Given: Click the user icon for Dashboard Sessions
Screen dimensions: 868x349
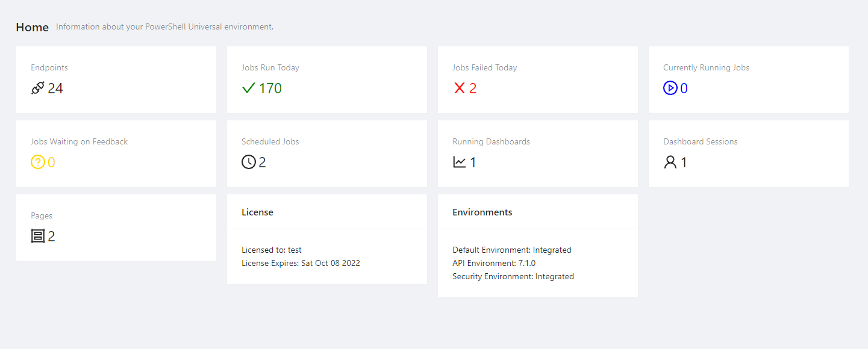Looking at the screenshot, I should [x=670, y=162].
